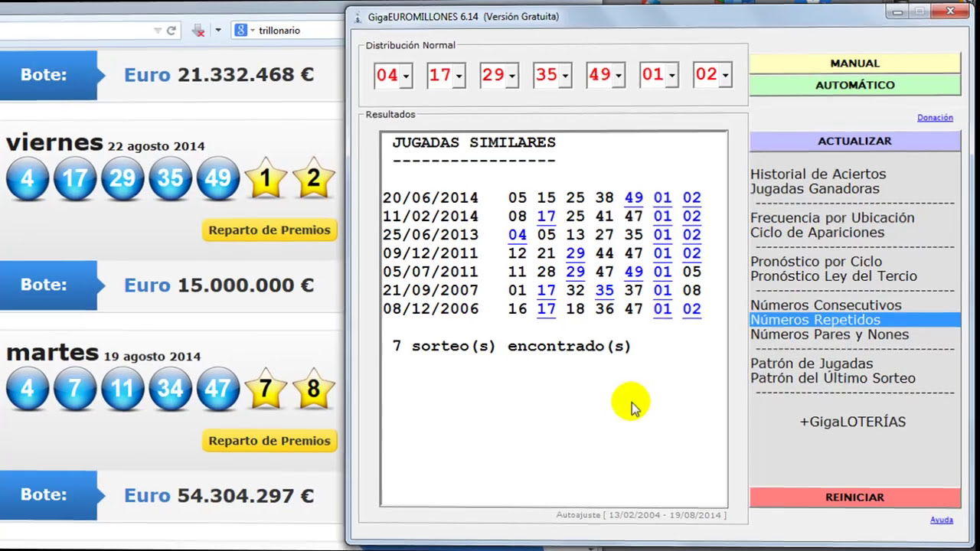Click the 21/09/2007 result row date
The width and height of the screenshot is (980, 551).
tap(430, 291)
